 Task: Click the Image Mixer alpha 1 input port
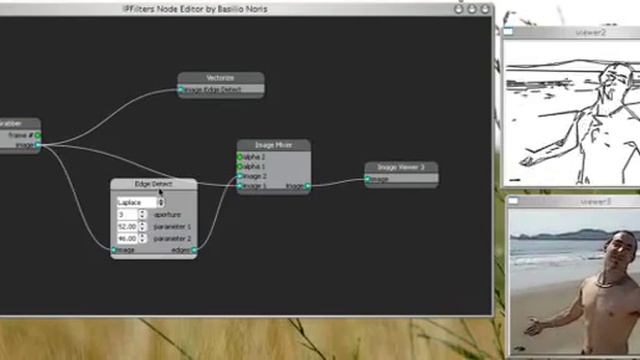(x=240, y=167)
